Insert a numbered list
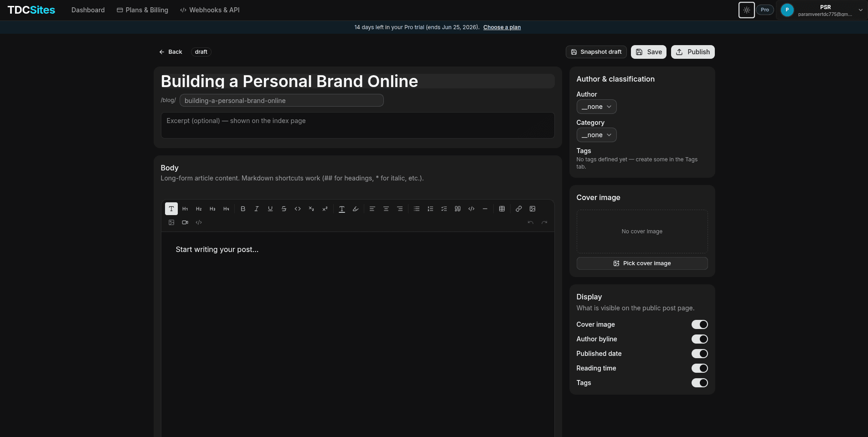 (430, 209)
